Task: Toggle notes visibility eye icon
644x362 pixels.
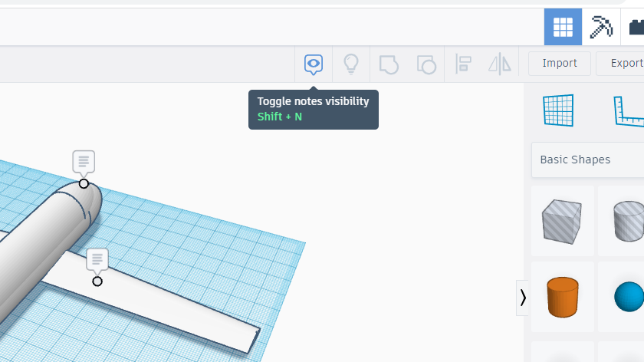Action: (314, 64)
